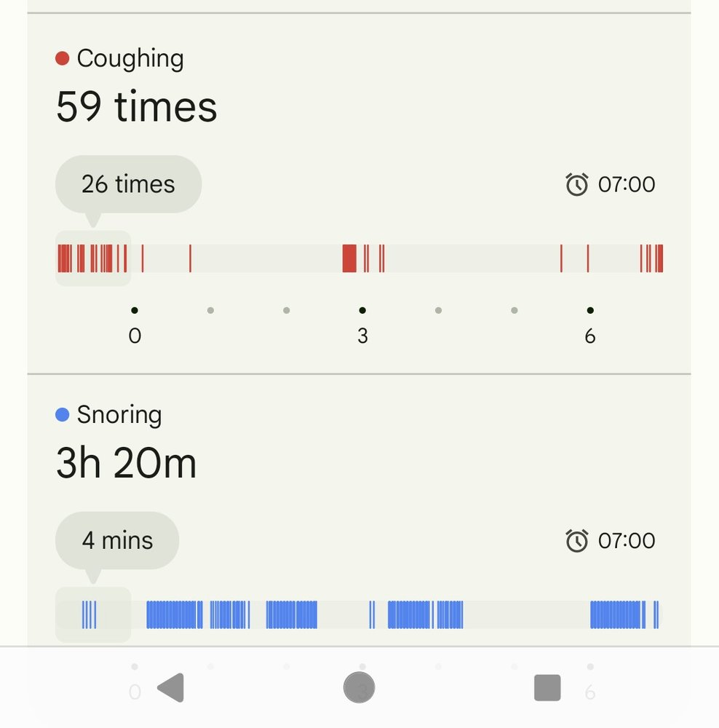The height and width of the screenshot is (728, 719).
Task: Tap the Android back navigation triangle
Action: [172, 687]
